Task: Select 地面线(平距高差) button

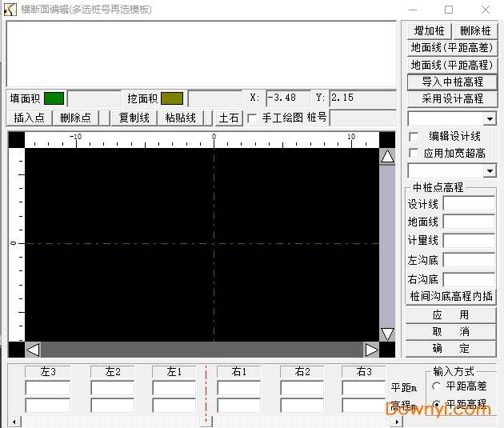Action: tap(452, 48)
